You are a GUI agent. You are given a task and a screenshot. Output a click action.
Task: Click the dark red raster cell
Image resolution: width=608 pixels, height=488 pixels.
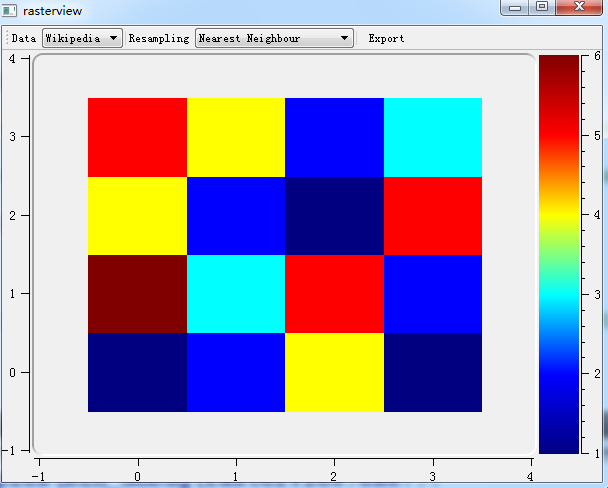(137, 294)
